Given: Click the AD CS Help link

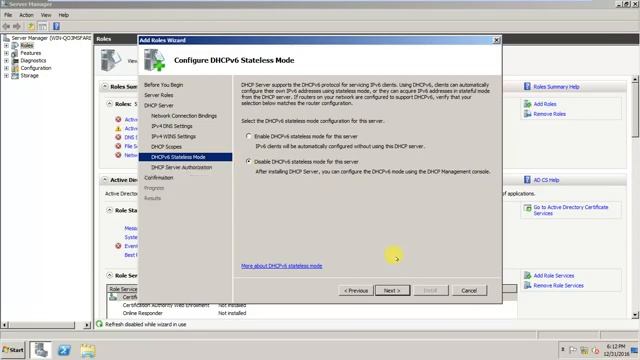Looking at the screenshot, I should 547,180.
